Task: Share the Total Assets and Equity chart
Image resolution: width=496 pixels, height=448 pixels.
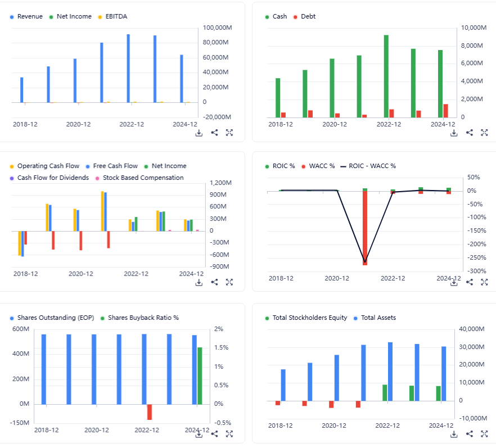Action: [x=470, y=434]
